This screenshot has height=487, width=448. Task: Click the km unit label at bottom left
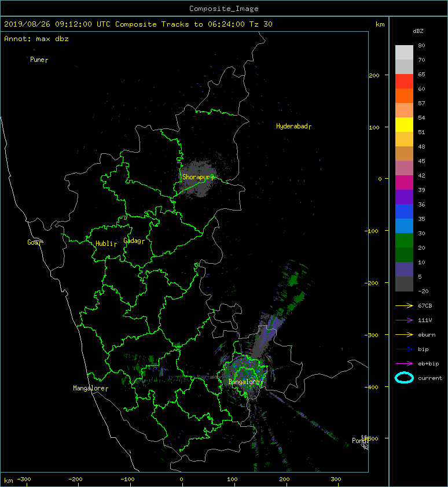pos(9,481)
